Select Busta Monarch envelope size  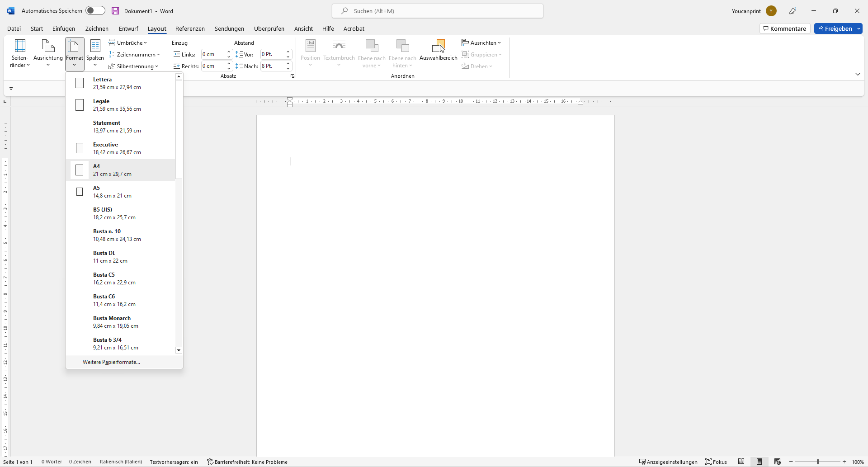click(x=120, y=322)
